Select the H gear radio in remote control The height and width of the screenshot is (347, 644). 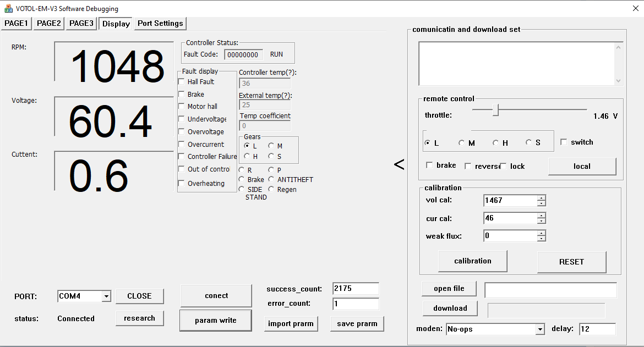tap(496, 143)
